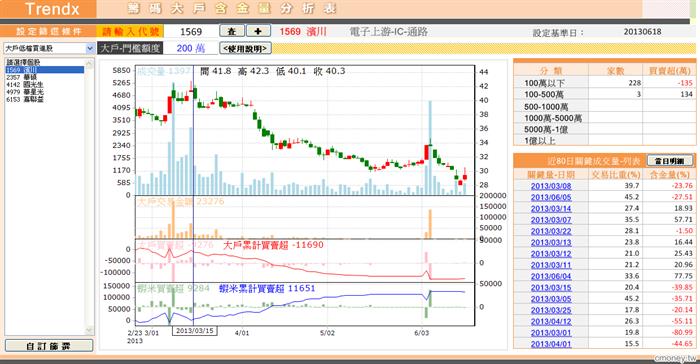Open key-volume date link 2013/03/13

pyautogui.click(x=551, y=242)
